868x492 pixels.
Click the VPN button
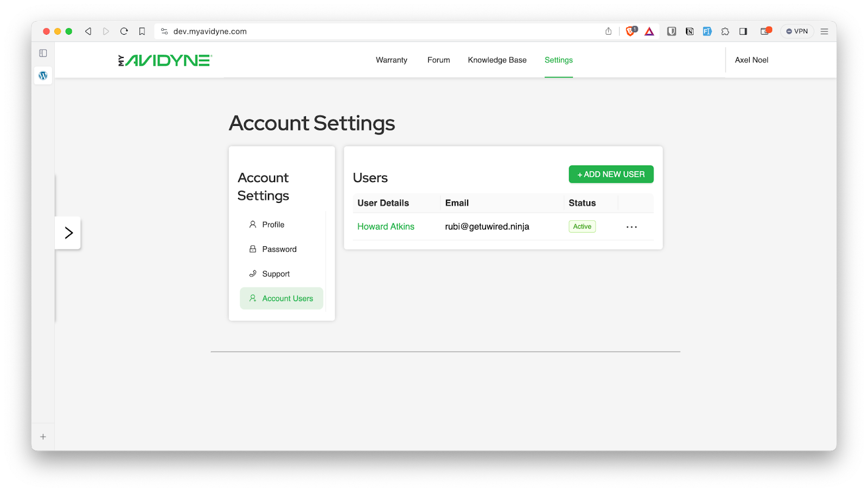tap(797, 31)
